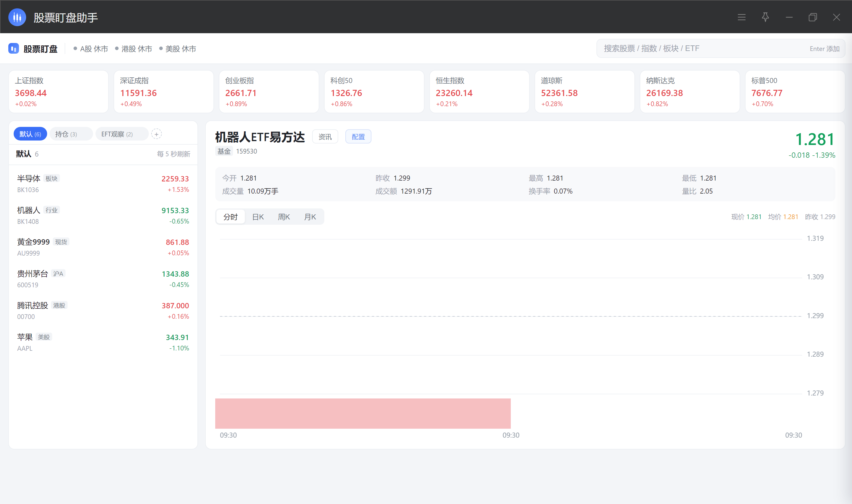Viewport: 852px width, 504px height.
Task: Select the 贵州茅台 600519 row
Action: pyautogui.click(x=103, y=279)
